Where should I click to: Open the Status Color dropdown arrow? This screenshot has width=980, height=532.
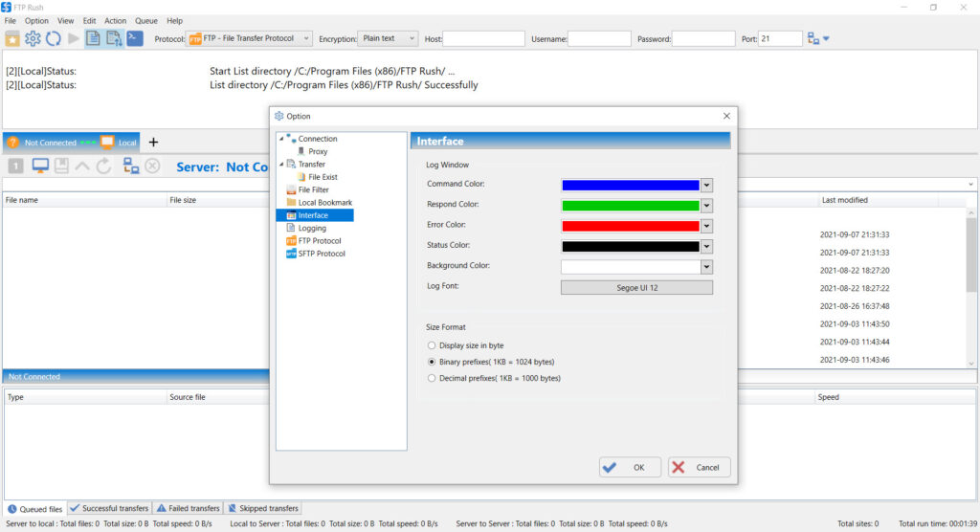pyautogui.click(x=706, y=246)
